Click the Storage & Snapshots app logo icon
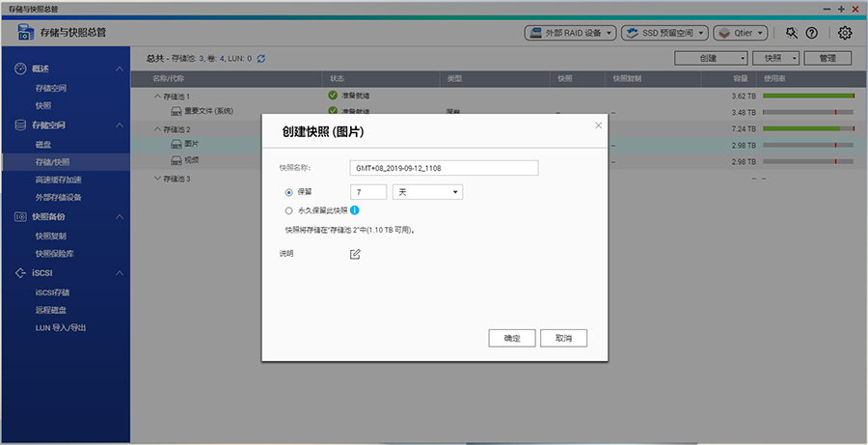This screenshot has width=868, height=445. click(25, 32)
